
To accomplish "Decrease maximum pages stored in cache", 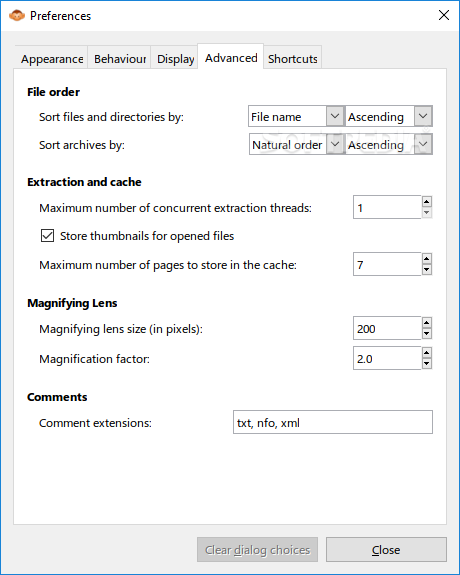I will coord(427,270).
